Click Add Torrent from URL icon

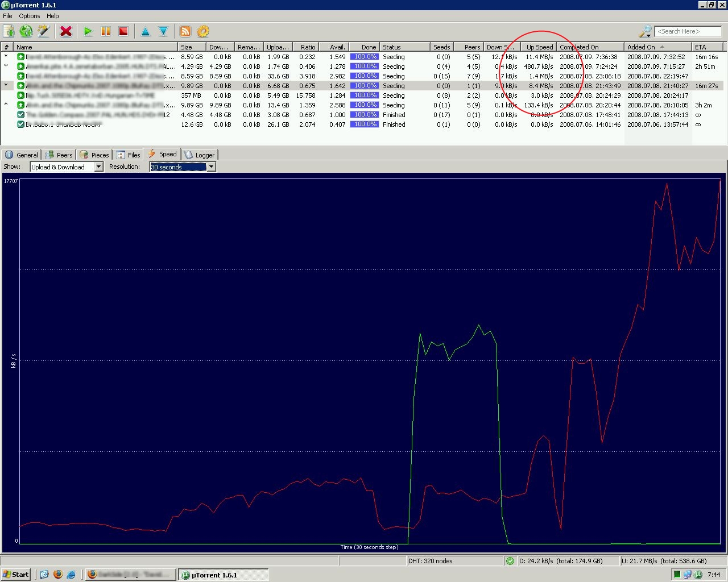[26, 31]
